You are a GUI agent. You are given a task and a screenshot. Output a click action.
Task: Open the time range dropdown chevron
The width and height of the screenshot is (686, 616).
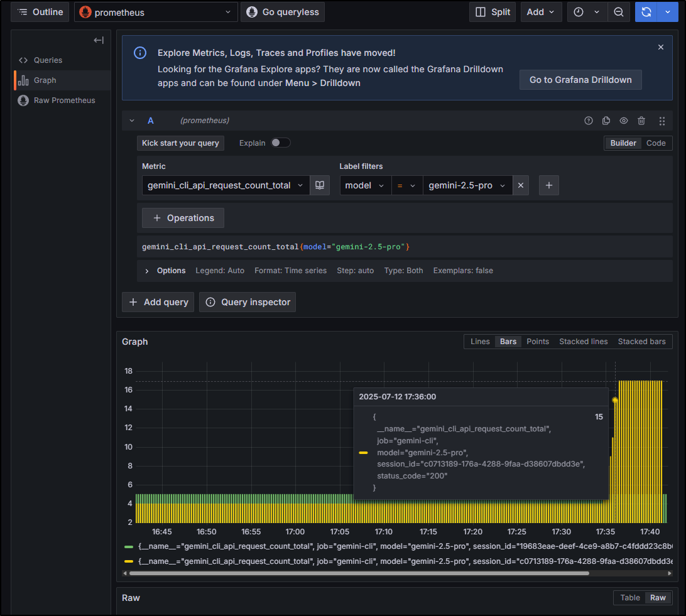596,12
